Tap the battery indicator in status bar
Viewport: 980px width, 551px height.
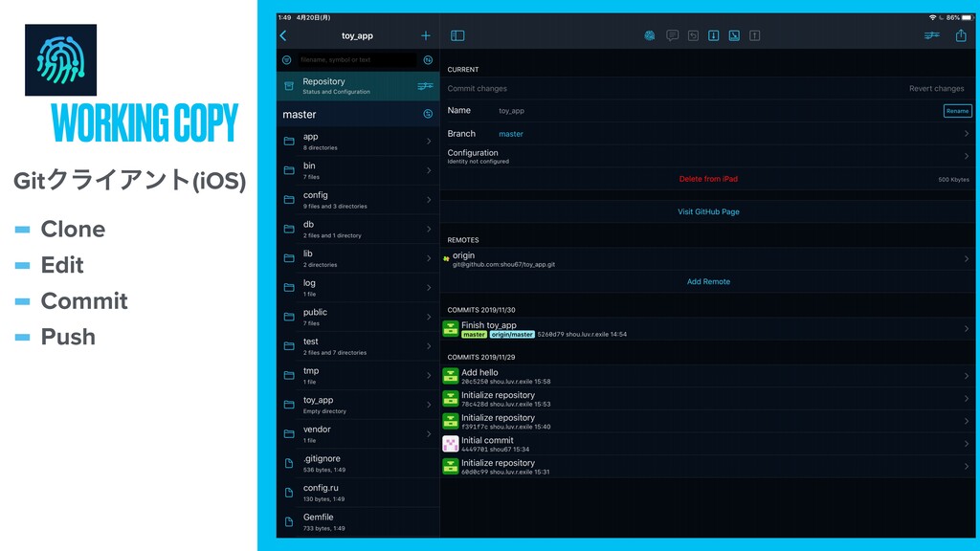(x=967, y=17)
